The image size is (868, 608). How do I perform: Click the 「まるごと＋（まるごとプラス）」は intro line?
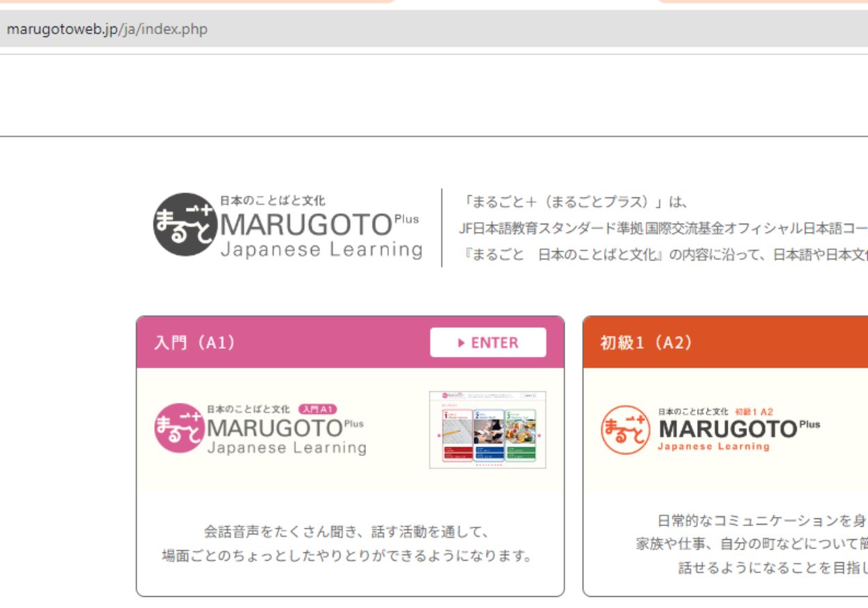coord(574,203)
